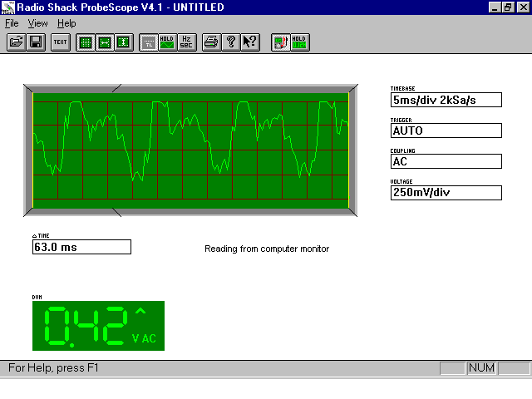Click the Trigger field showing AUTO
This screenshot has height=399, width=532.
click(446, 131)
